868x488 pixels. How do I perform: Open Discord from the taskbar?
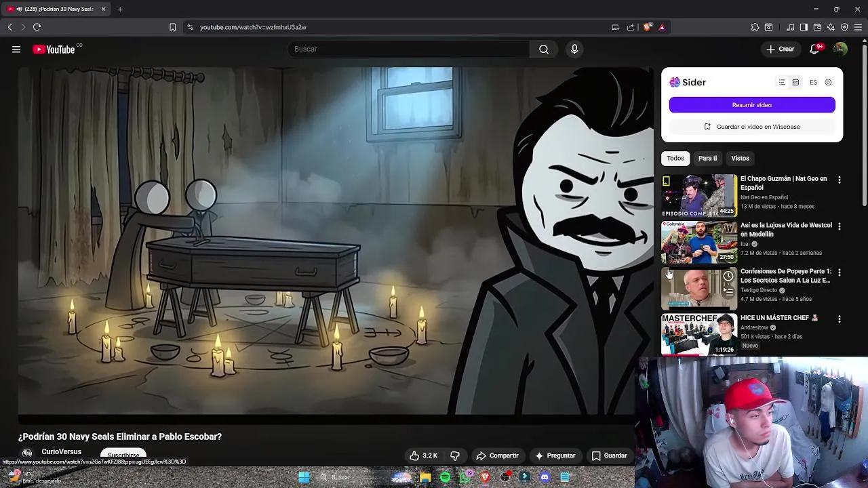tap(545, 477)
